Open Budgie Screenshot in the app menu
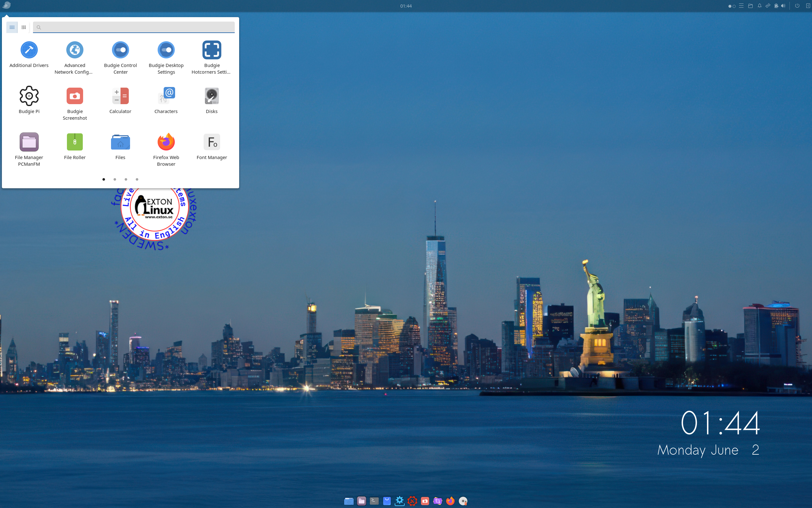 click(x=75, y=104)
